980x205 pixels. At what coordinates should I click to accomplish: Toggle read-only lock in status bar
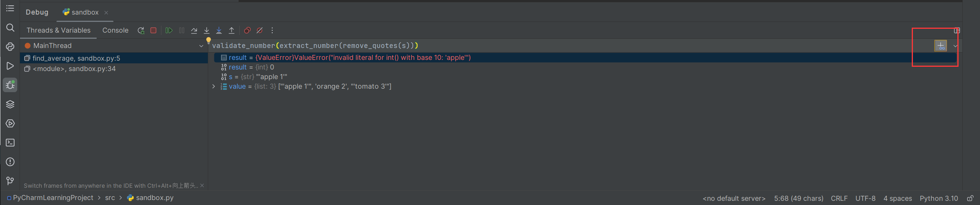tap(970, 198)
